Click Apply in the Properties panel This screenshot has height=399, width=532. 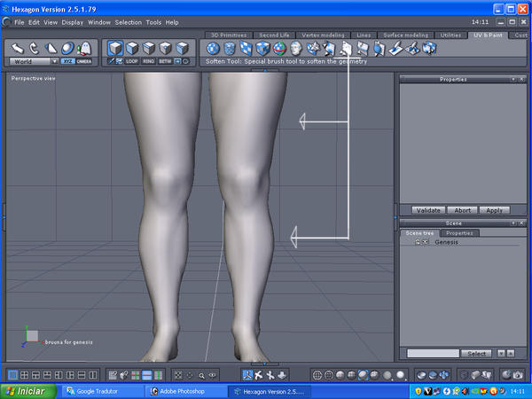pos(494,210)
